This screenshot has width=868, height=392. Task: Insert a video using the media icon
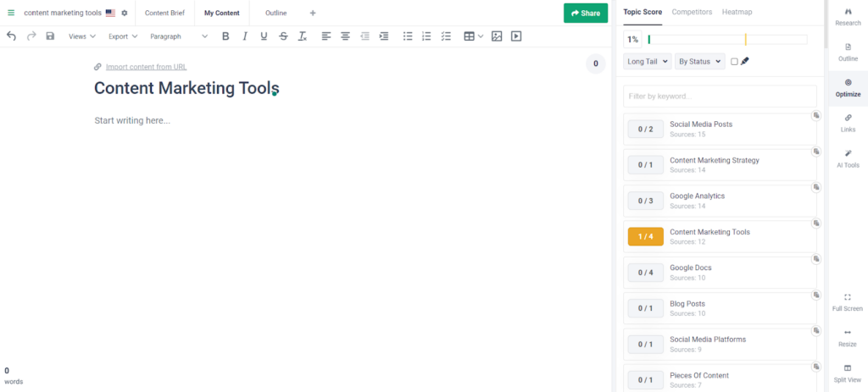pos(516,36)
